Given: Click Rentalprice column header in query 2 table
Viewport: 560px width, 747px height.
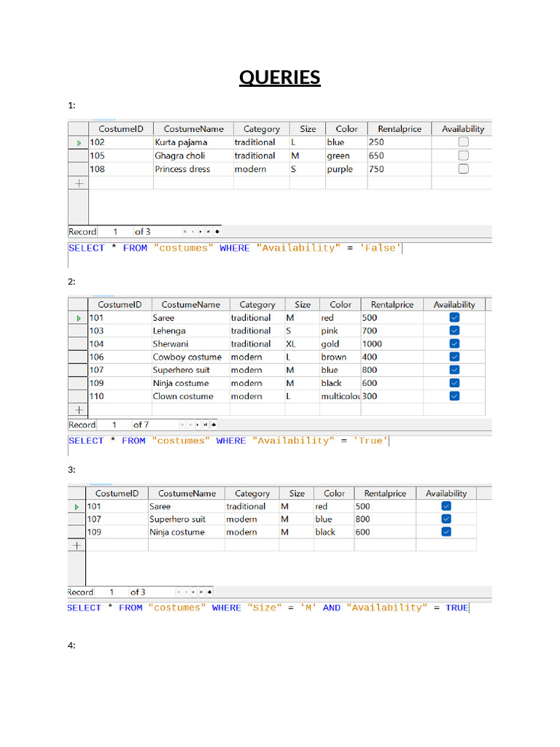Looking at the screenshot, I should pyautogui.click(x=392, y=304).
